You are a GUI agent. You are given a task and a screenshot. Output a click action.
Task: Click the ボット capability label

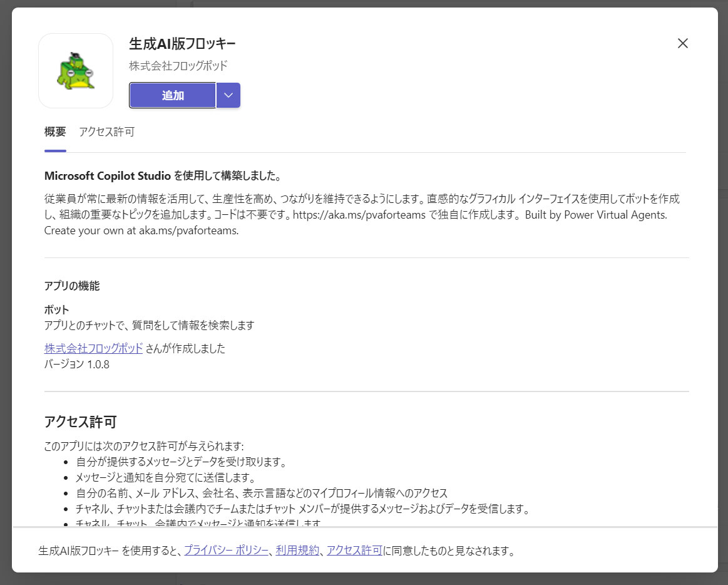pyautogui.click(x=56, y=309)
